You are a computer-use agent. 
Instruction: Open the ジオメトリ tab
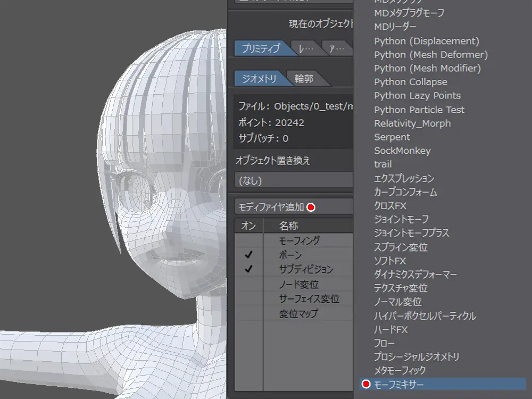coord(259,79)
